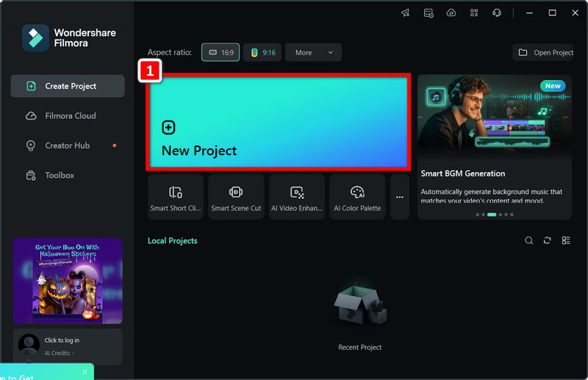Screen dimensions: 588x380
Task: Click the 'AI Credits: -' text
Action: 60,353
